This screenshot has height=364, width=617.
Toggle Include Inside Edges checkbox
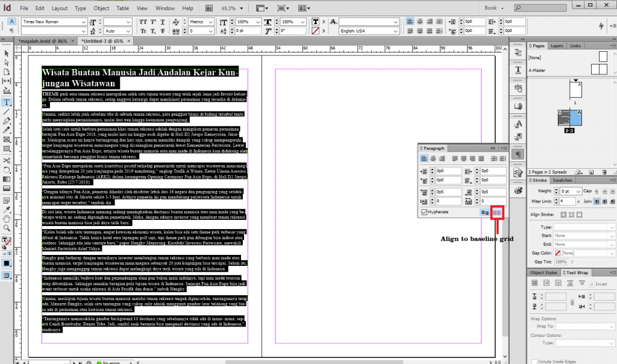coord(534,361)
